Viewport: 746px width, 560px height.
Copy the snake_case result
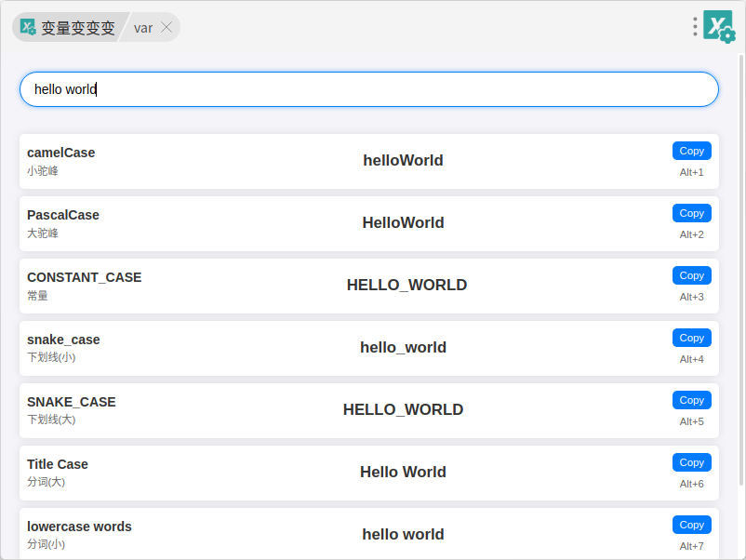pos(692,338)
